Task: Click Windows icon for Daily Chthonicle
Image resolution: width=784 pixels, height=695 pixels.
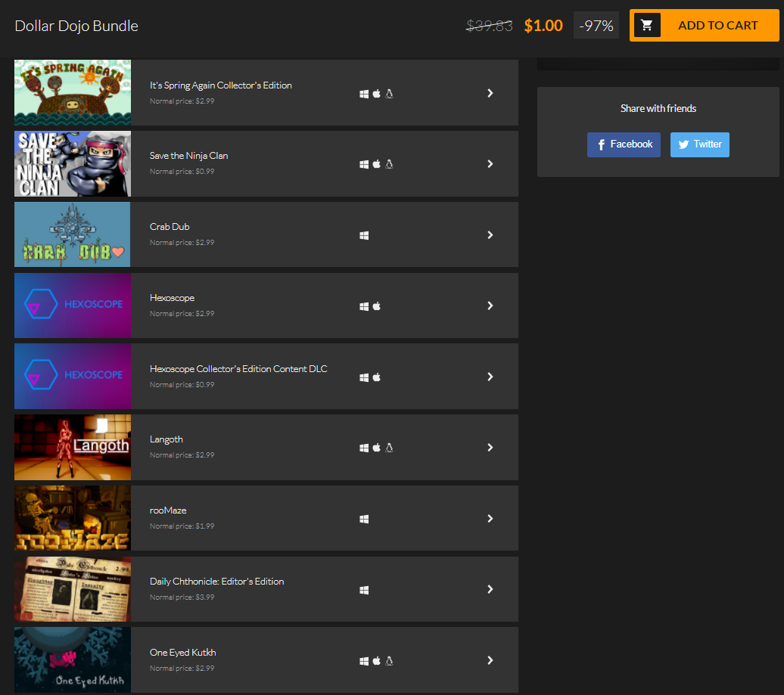Action: click(364, 590)
